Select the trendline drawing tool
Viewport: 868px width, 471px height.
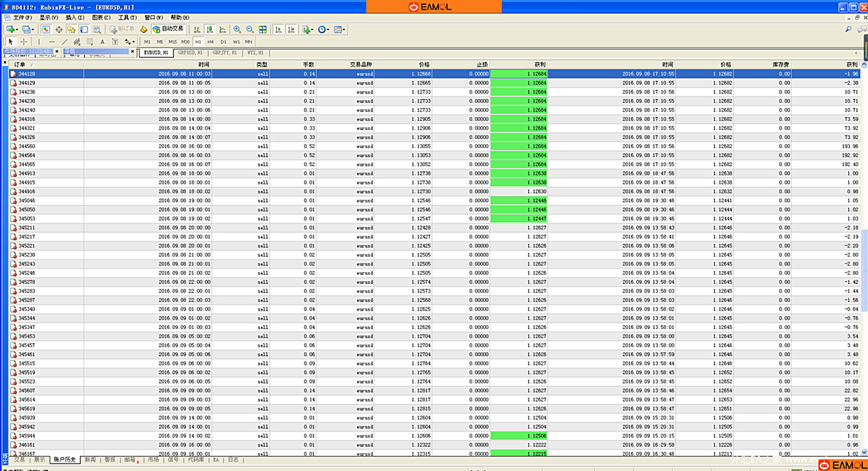tap(64, 42)
